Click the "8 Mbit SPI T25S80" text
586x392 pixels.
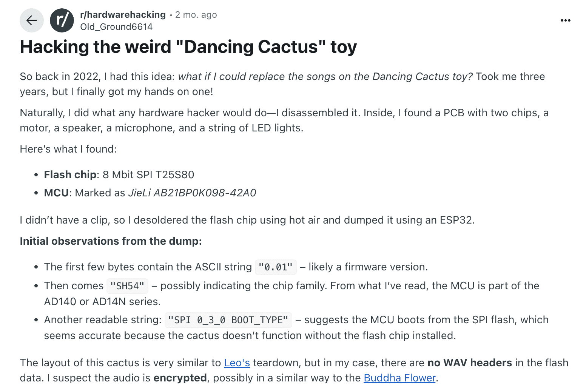click(148, 175)
